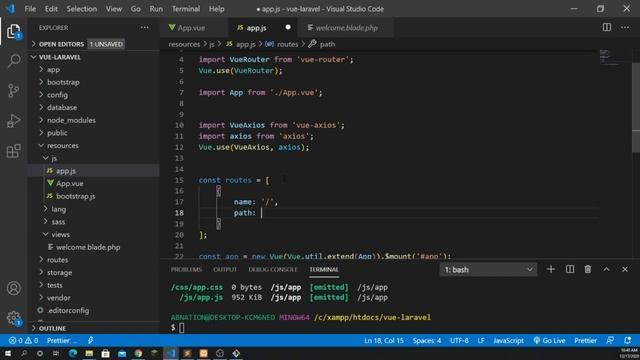Screen dimensions: 640x360
Task: Open the Extensions view
Action: [x=13, y=151]
